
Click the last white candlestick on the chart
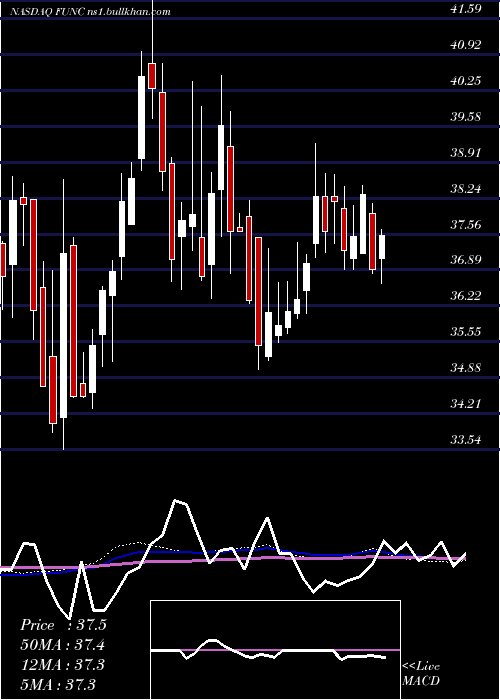(x=382, y=246)
